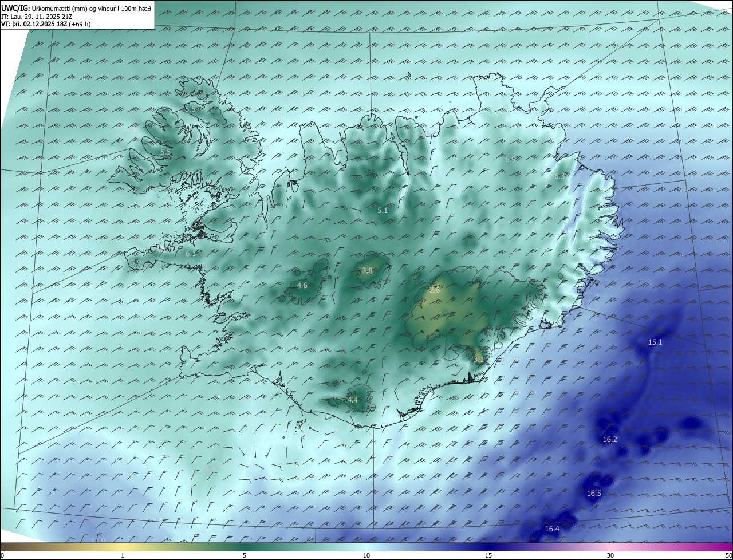733x560 pixels.
Task: Click the 5.9 value on the western peninsula tip
Action: pyautogui.click(x=136, y=262)
